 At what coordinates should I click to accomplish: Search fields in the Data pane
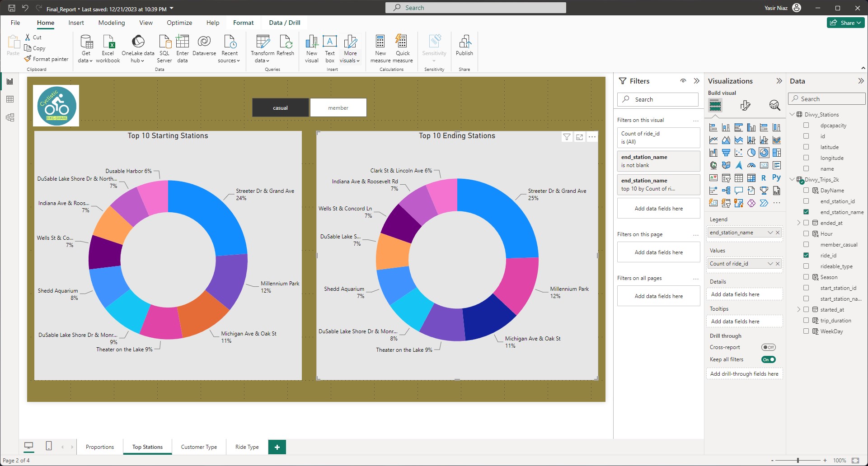pyautogui.click(x=827, y=99)
